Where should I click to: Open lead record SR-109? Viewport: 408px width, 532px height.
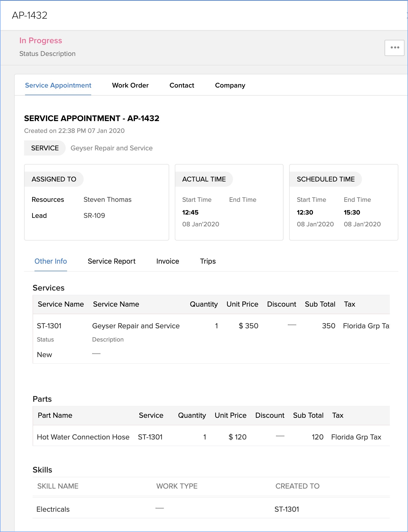tap(94, 215)
